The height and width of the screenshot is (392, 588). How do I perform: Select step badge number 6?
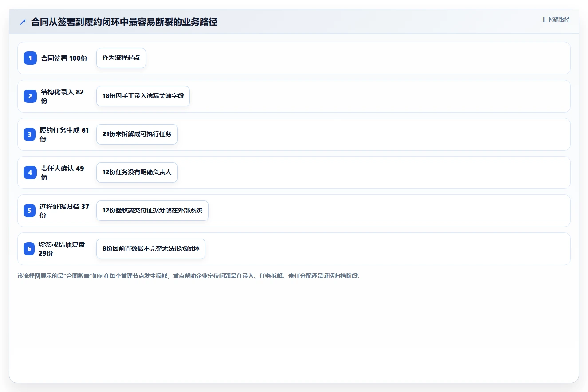(29, 249)
